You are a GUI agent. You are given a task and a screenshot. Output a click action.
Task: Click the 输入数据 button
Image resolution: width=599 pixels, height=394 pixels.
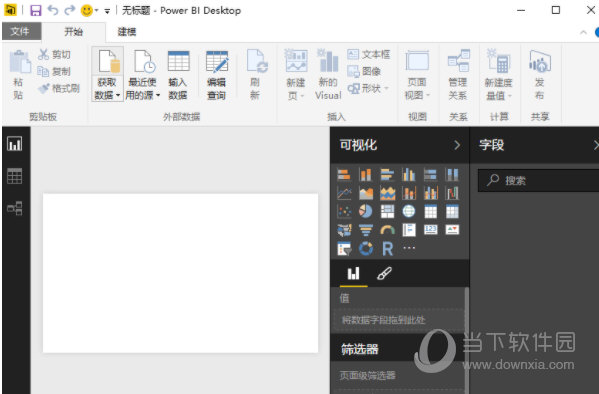pyautogui.click(x=178, y=75)
